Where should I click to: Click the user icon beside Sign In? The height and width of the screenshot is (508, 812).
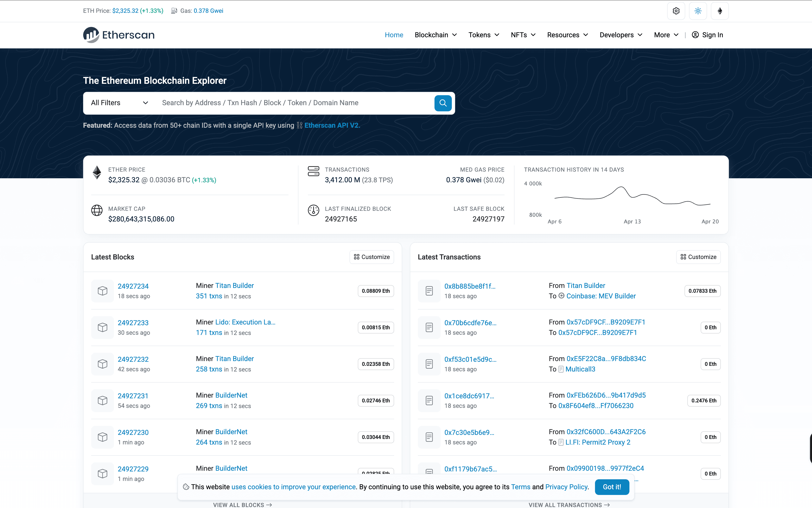(x=695, y=35)
